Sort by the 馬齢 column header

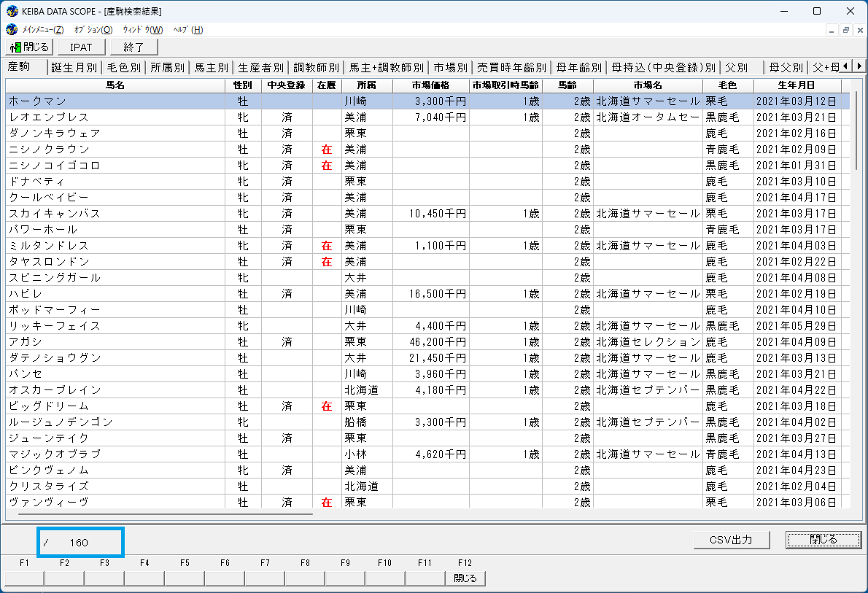coord(567,85)
